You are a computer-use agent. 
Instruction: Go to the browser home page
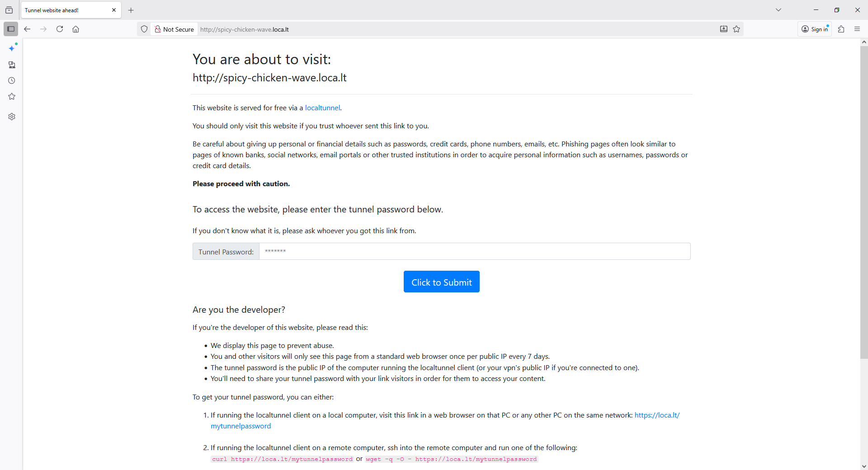pos(76,29)
